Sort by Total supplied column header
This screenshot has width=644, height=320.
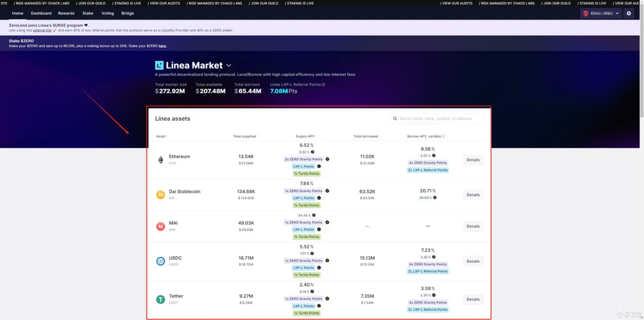(x=245, y=136)
